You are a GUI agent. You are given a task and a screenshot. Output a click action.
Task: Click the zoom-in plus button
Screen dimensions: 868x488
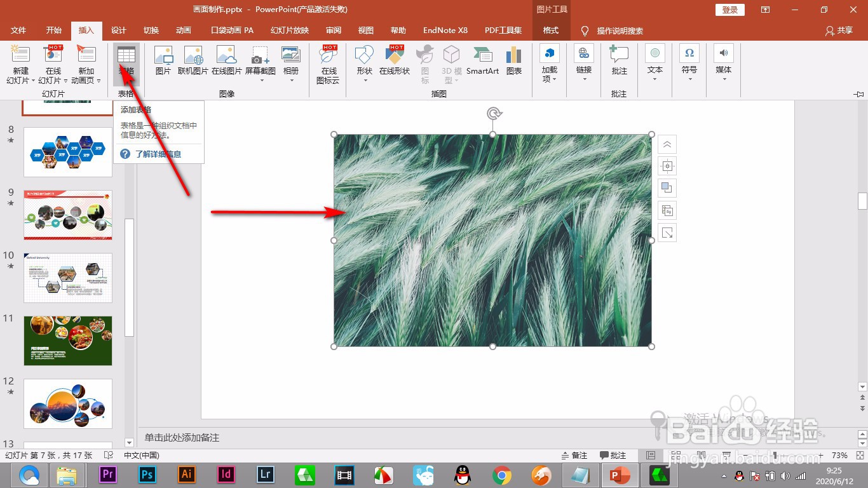[822, 456]
